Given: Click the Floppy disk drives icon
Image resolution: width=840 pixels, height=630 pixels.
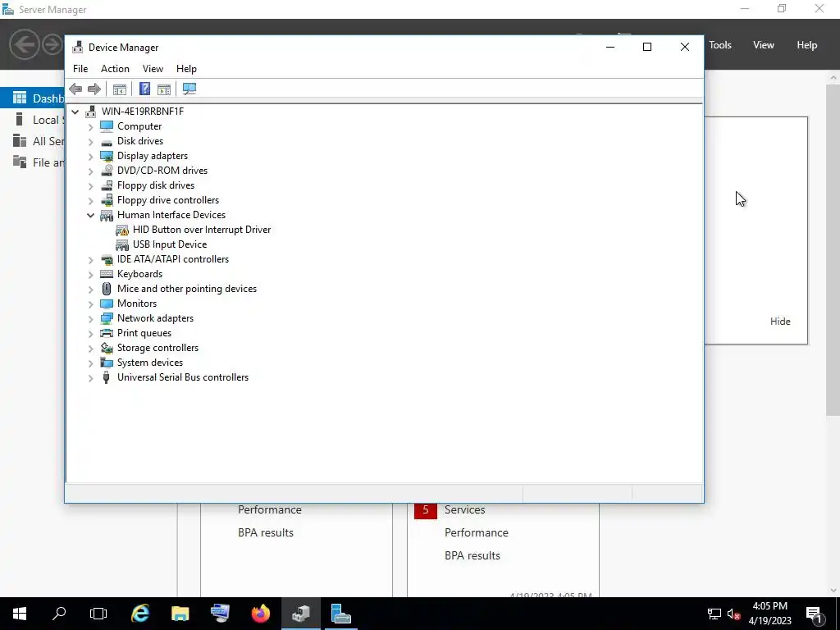Looking at the screenshot, I should [107, 185].
